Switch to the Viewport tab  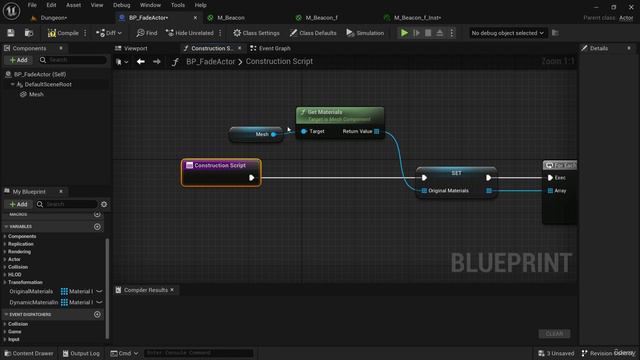click(x=131, y=48)
